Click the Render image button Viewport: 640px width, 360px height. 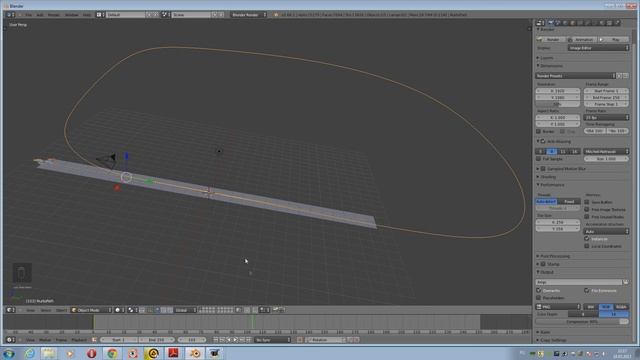coord(550,40)
